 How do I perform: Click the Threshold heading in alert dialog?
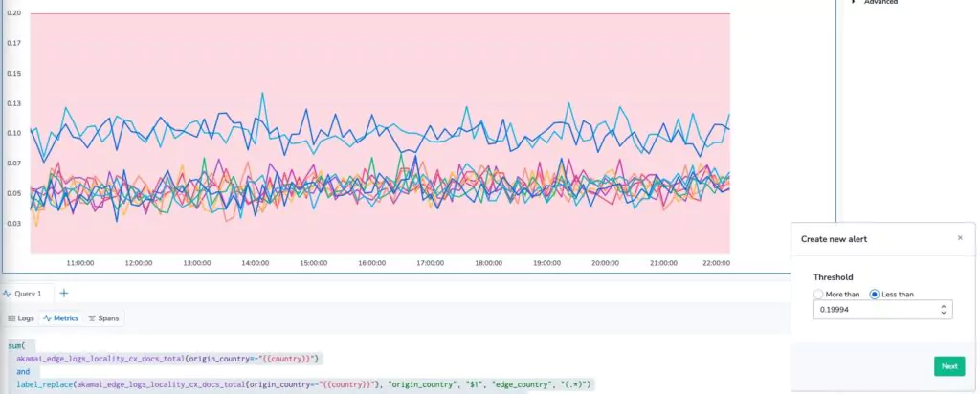click(833, 277)
